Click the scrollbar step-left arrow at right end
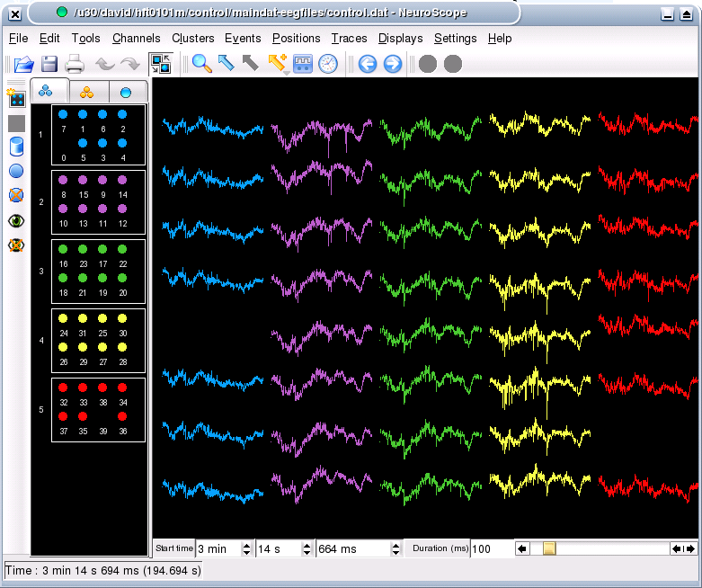This screenshot has width=702, height=588. (x=677, y=548)
